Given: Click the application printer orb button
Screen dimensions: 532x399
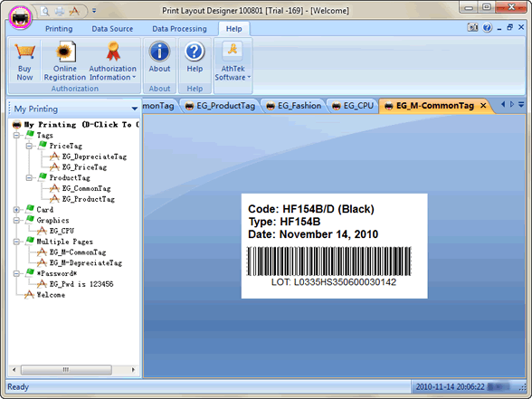Looking at the screenshot, I should pos(20,17).
